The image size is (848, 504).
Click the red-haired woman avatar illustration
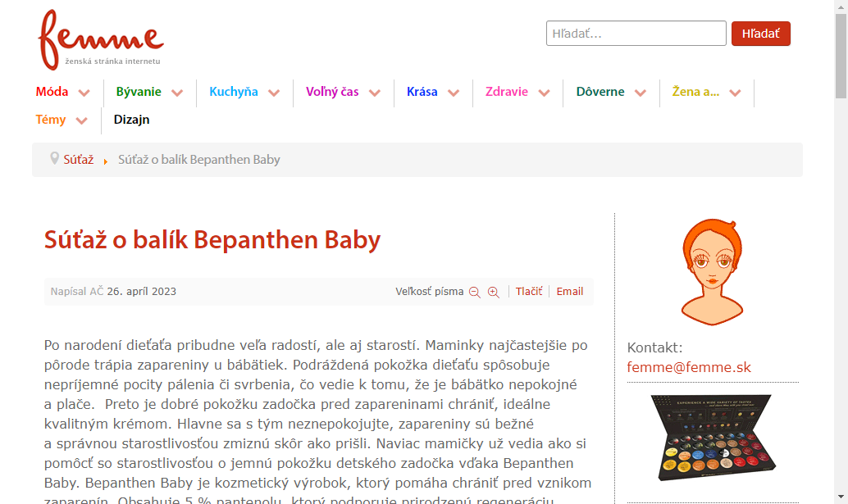click(712, 272)
